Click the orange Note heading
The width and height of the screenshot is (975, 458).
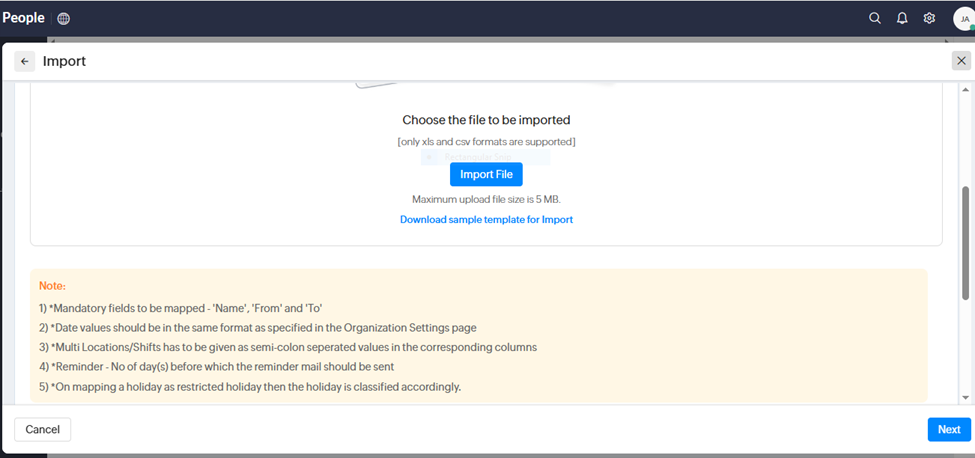[x=52, y=286]
